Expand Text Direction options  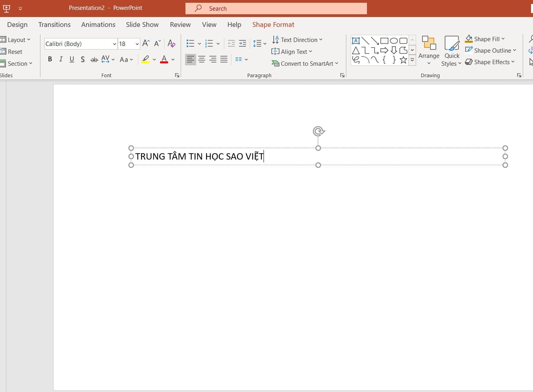[297, 40]
